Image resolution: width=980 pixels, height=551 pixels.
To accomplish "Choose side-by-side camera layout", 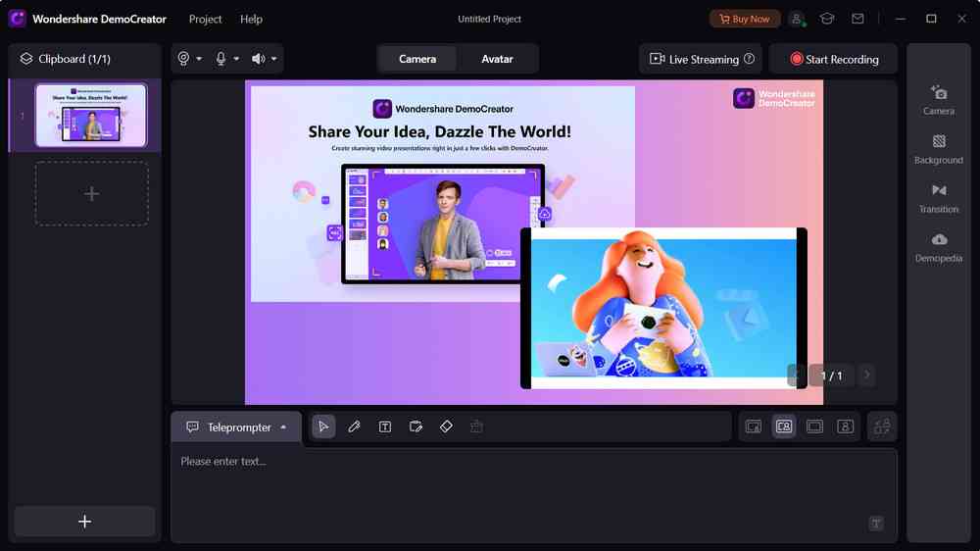I will click(x=784, y=426).
